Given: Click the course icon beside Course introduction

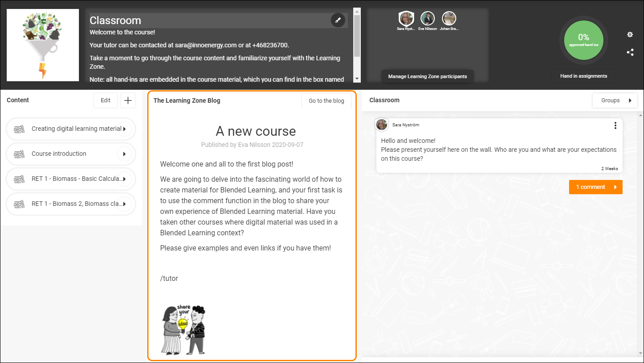Looking at the screenshot, I should tap(19, 154).
